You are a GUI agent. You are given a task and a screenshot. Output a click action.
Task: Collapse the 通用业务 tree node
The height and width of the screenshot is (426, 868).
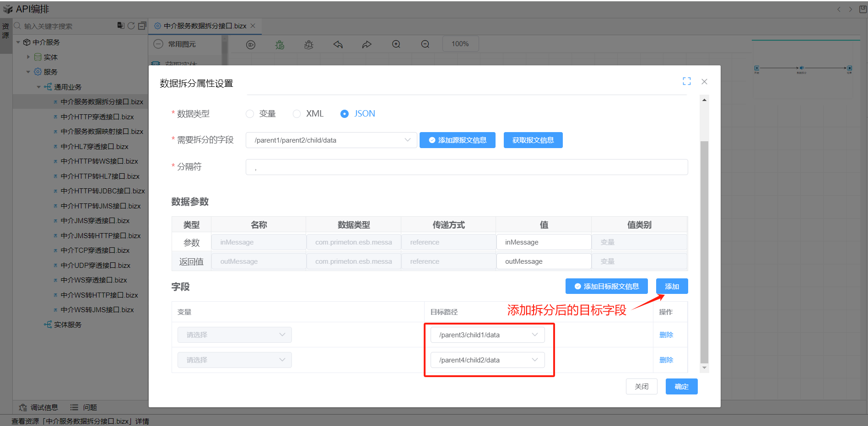pos(39,87)
